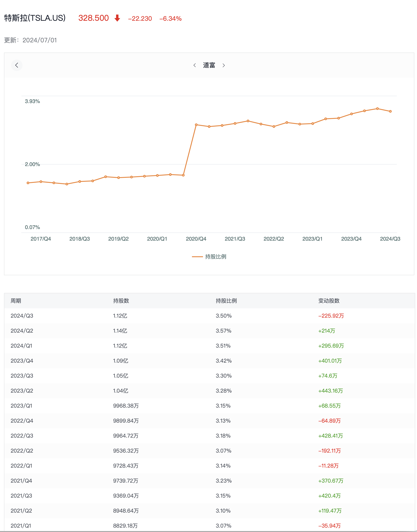
Task: Click the 9964.72万 holdings value
Action: [x=126, y=436]
